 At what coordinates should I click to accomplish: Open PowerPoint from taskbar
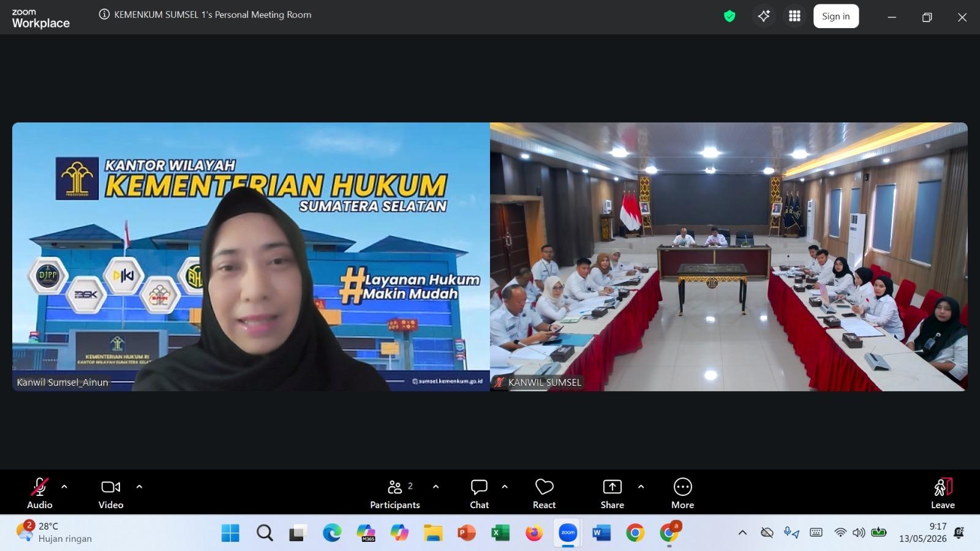click(x=467, y=533)
